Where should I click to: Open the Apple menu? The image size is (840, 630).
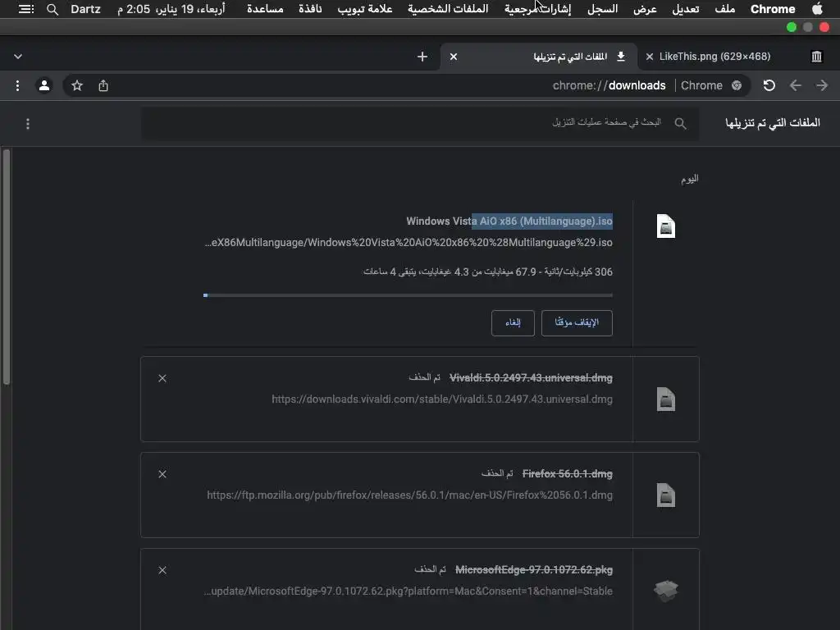tap(817, 8)
